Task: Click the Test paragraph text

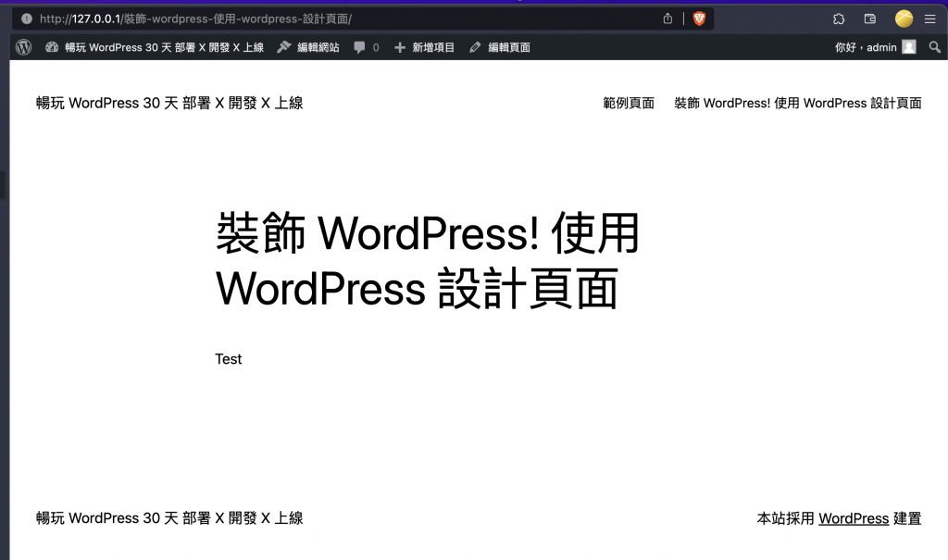Action: (x=229, y=359)
